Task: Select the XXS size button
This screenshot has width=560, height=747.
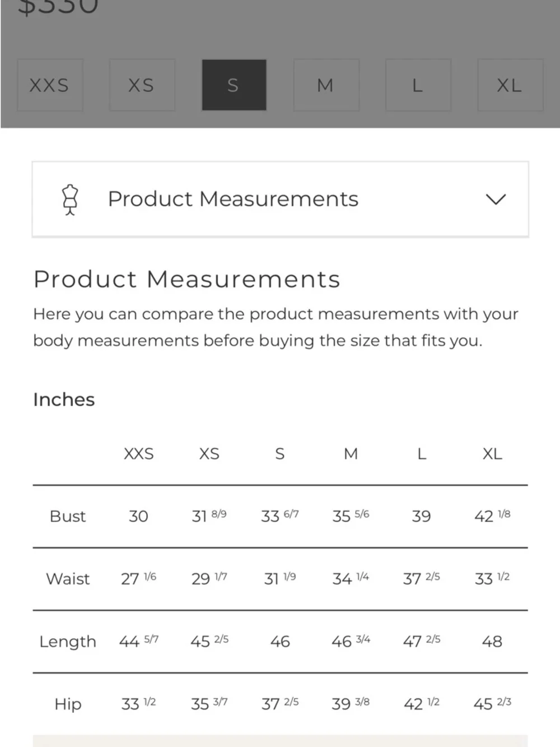Action: pos(50,85)
